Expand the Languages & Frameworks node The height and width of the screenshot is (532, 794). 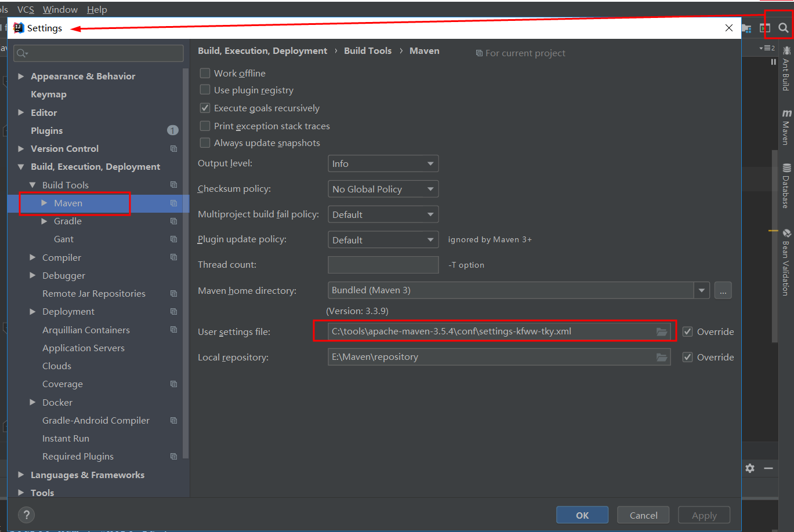click(21, 475)
